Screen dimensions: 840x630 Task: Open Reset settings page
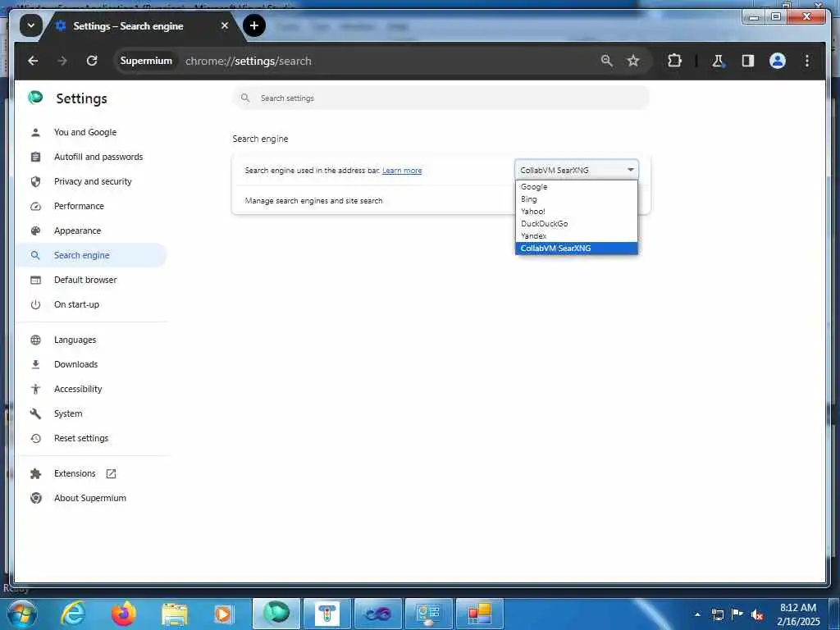pos(81,438)
